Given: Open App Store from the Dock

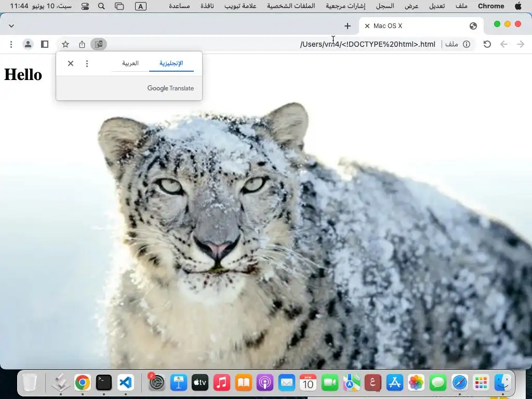Looking at the screenshot, I should click(395, 383).
